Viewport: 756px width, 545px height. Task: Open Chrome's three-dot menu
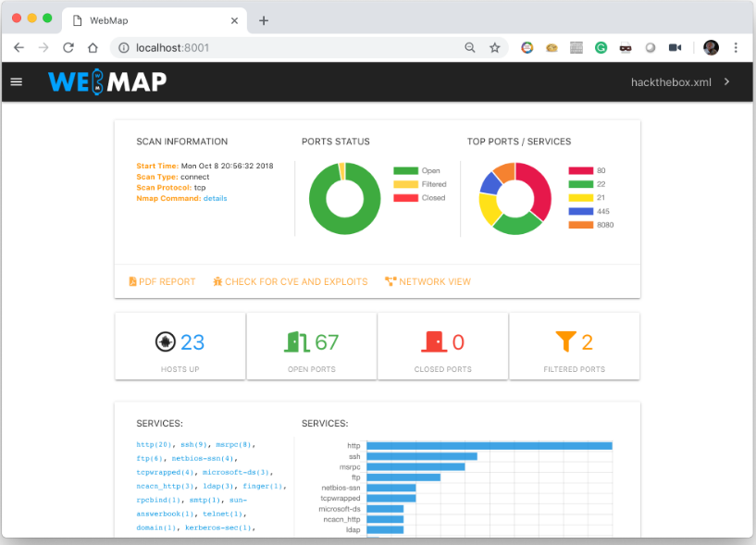click(735, 47)
